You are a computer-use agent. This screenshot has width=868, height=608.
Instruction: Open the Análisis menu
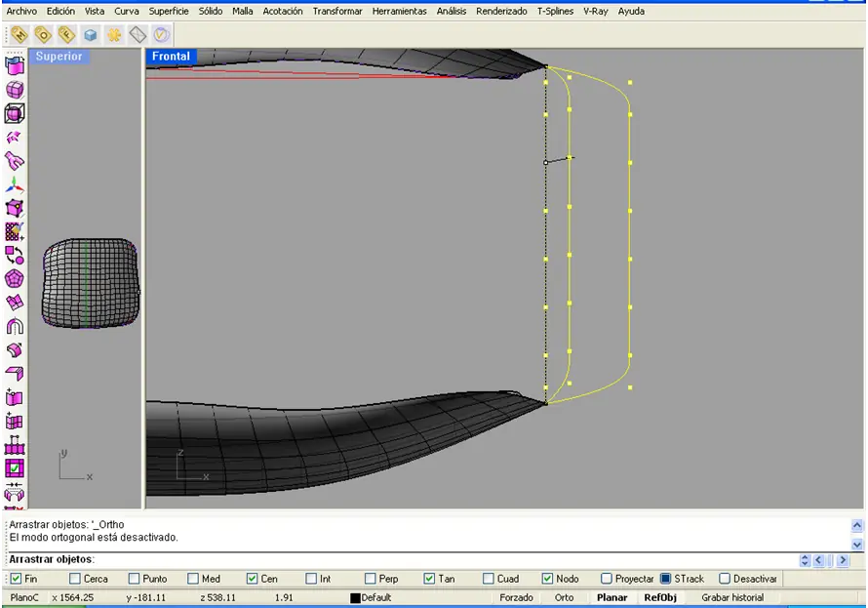[452, 11]
